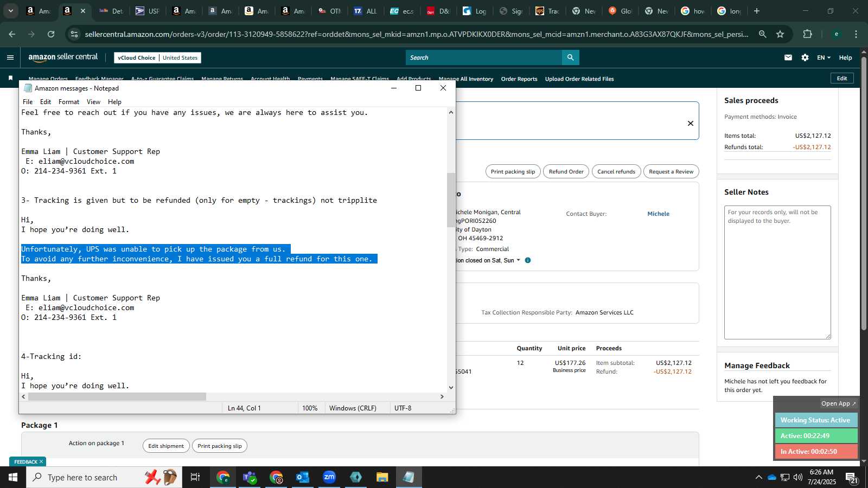
Task: Open Task View on the taskbar
Action: pos(195,477)
